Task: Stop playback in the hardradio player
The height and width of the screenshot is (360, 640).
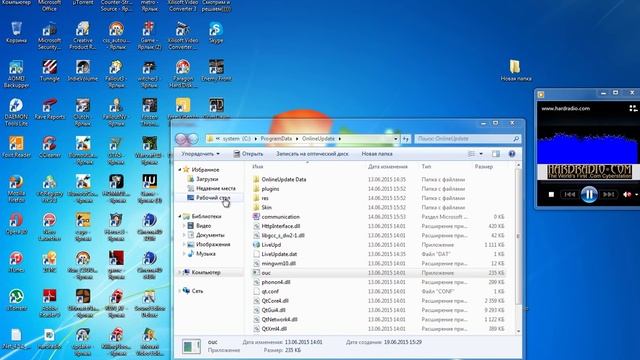Action: pyautogui.click(x=551, y=195)
